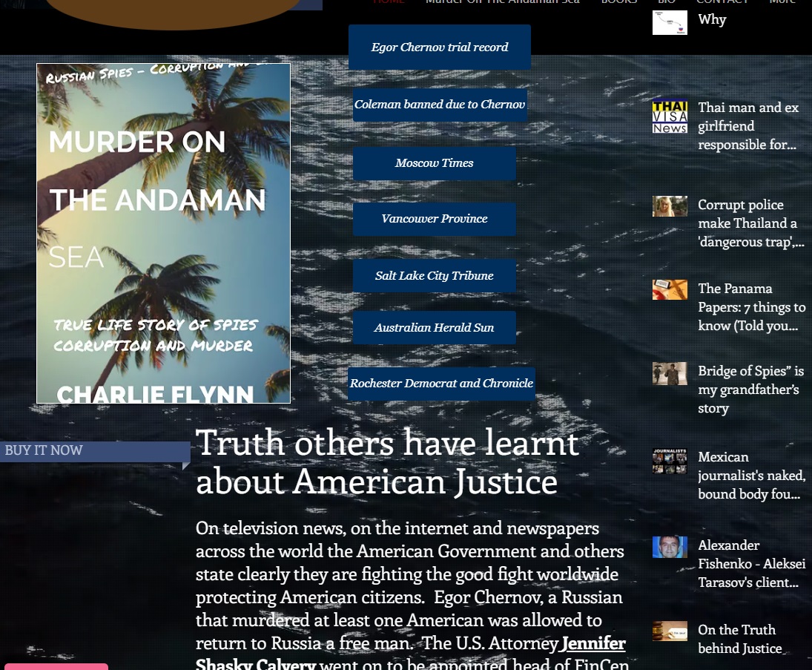Open the Vancouver Province article button

434,219
